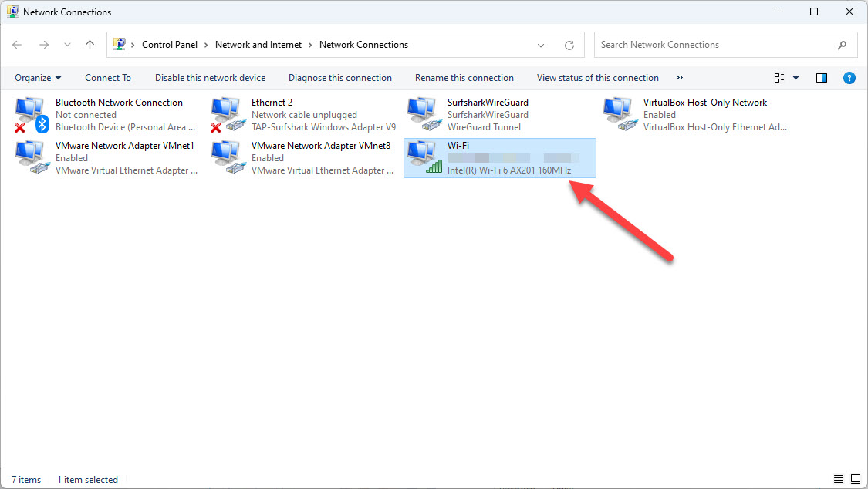The width and height of the screenshot is (868, 489).
Task: Refresh the Network Connections list
Action: point(569,45)
